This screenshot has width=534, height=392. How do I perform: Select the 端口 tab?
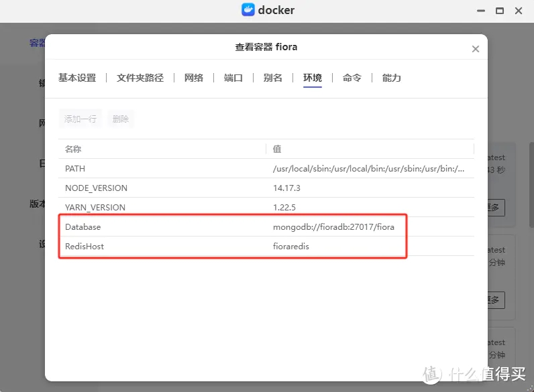(x=233, y=78)
